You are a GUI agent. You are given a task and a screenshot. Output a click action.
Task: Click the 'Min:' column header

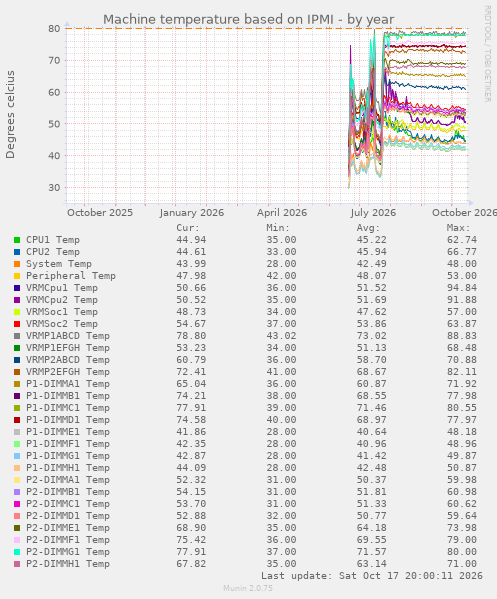pyautogui.click(x=278, y=228)
